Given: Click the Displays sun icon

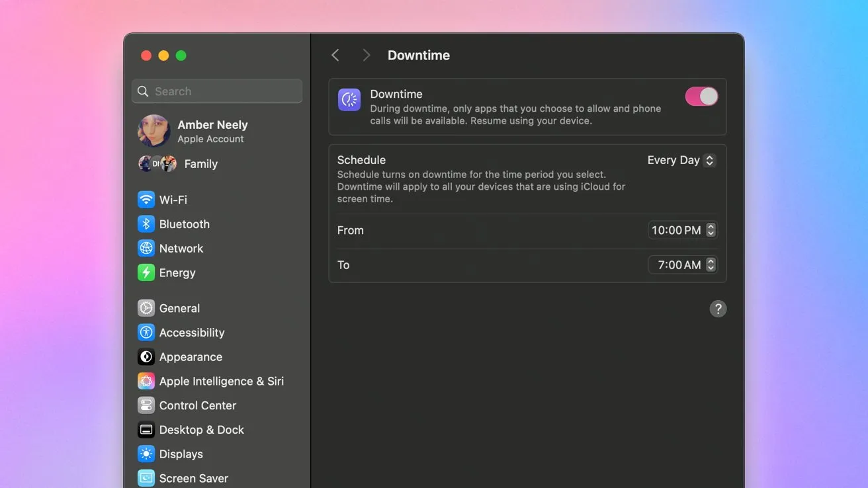Looking at the screenshot, I should (x=146, y=454).
